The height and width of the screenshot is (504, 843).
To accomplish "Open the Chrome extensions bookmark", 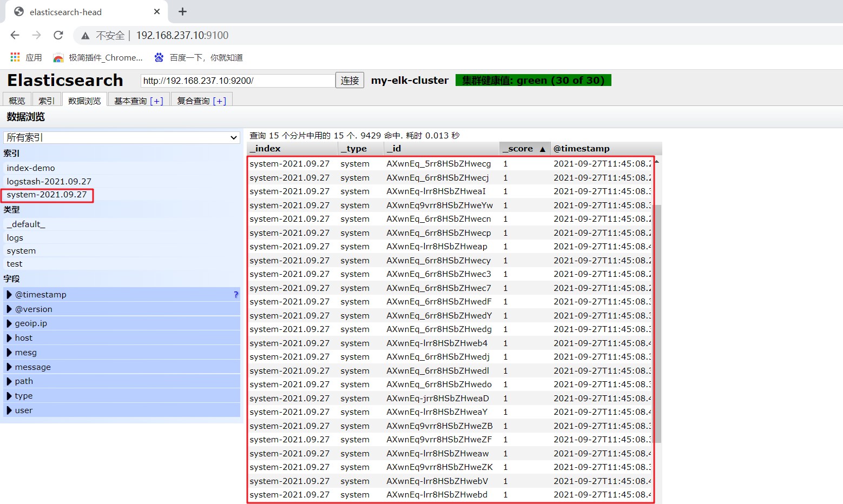I will pyautogui.click(x=98, y=57).
